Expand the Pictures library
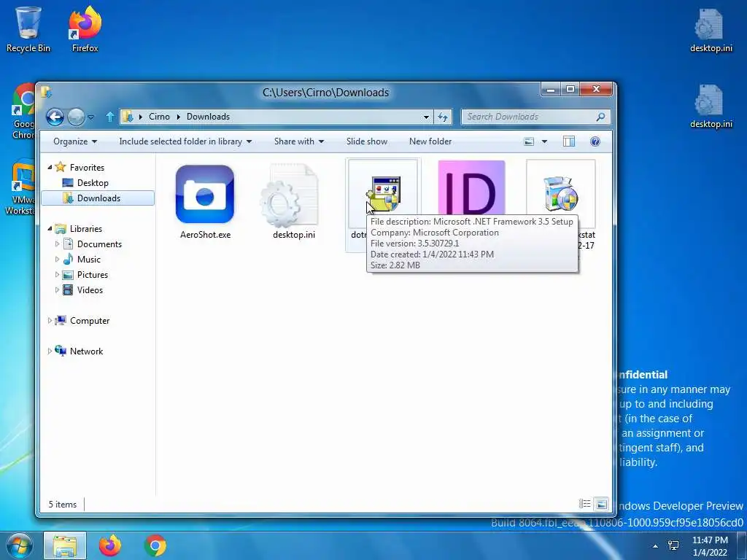The width and height of the screenshot is (747, 560). point(57,275)
